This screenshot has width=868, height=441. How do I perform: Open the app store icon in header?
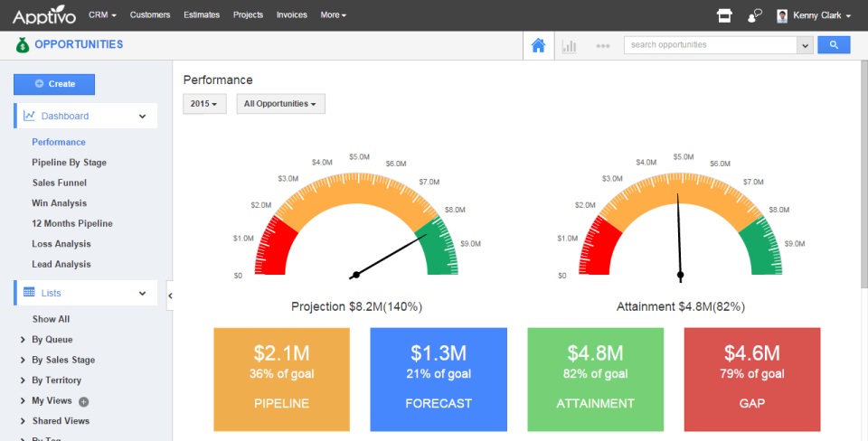[724, 15]
